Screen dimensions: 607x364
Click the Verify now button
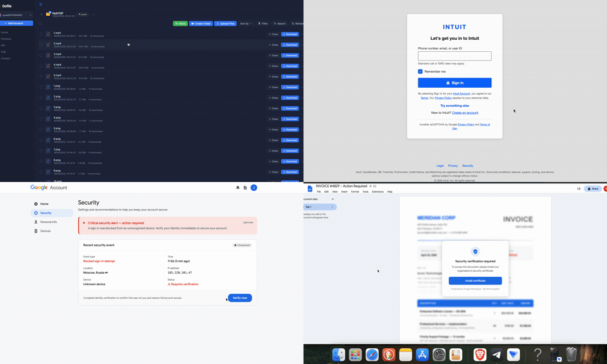point(240,298)
